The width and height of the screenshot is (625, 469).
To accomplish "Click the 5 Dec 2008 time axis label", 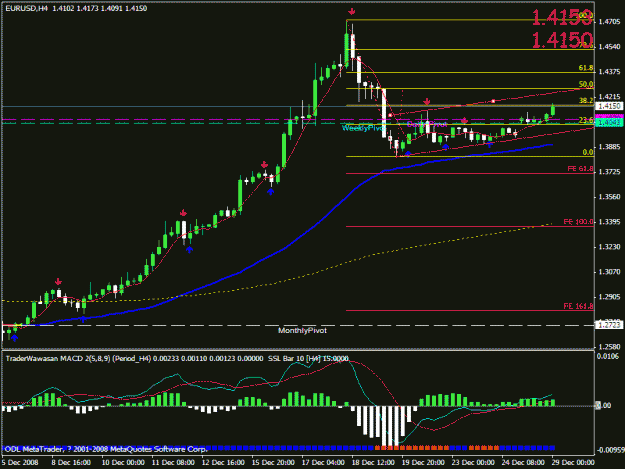I will click(x=20, y=462).
